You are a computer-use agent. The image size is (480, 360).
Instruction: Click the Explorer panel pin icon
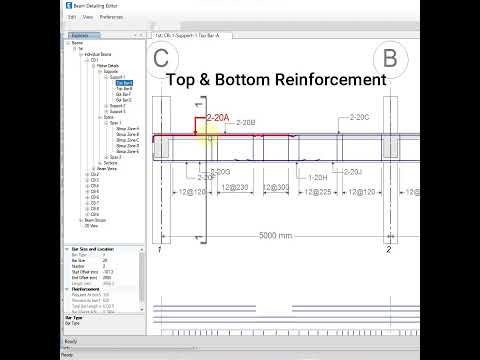(136, 35)
